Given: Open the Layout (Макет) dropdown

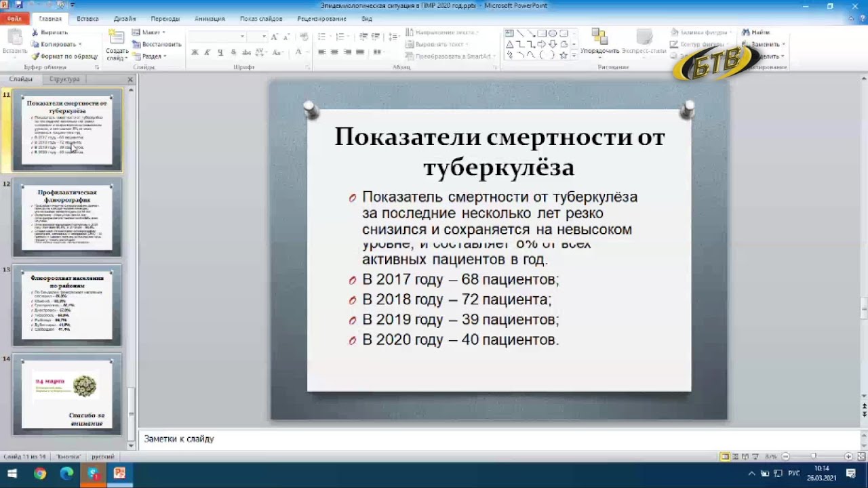Looking at the screenshot, I should coord(149,32).
